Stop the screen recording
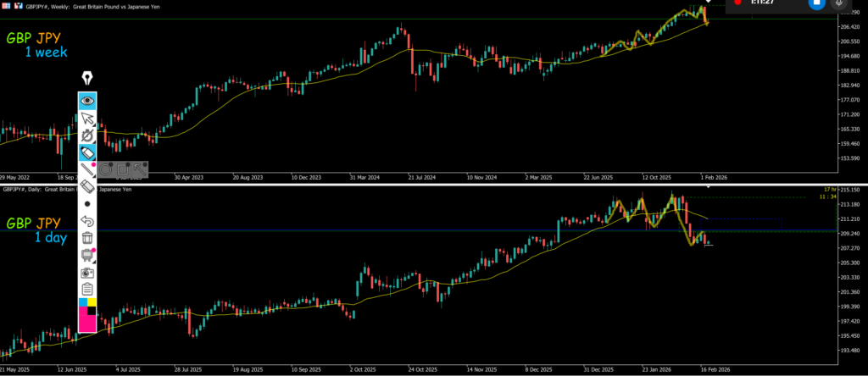The image size is (868, 376). pos(816,3)
